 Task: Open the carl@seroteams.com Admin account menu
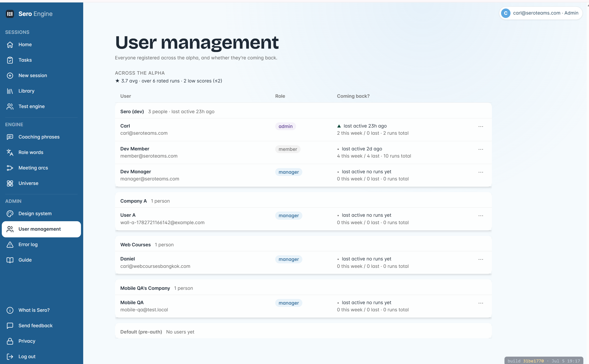[541, 13]
